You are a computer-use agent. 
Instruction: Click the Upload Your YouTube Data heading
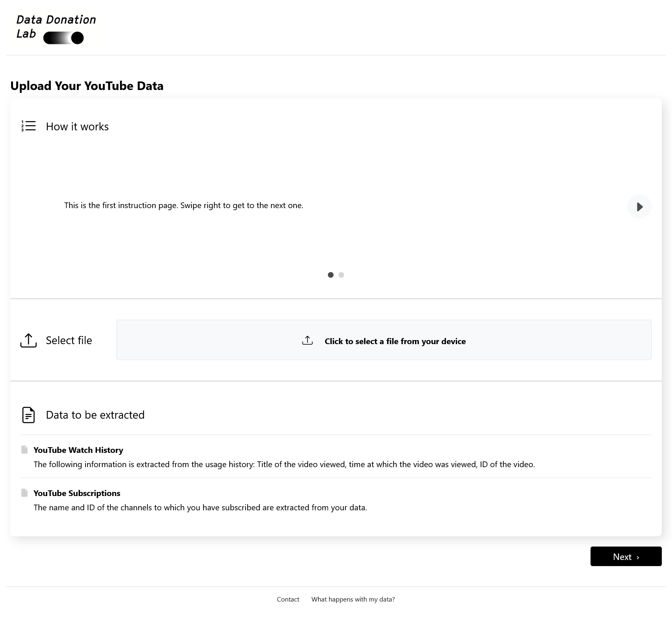tap(87, 86)
